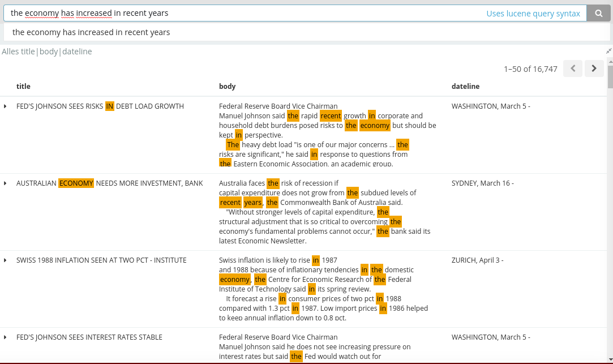Screen dimensions: 613x364
Task: Go to previous results page arrow
Action: 573,68
